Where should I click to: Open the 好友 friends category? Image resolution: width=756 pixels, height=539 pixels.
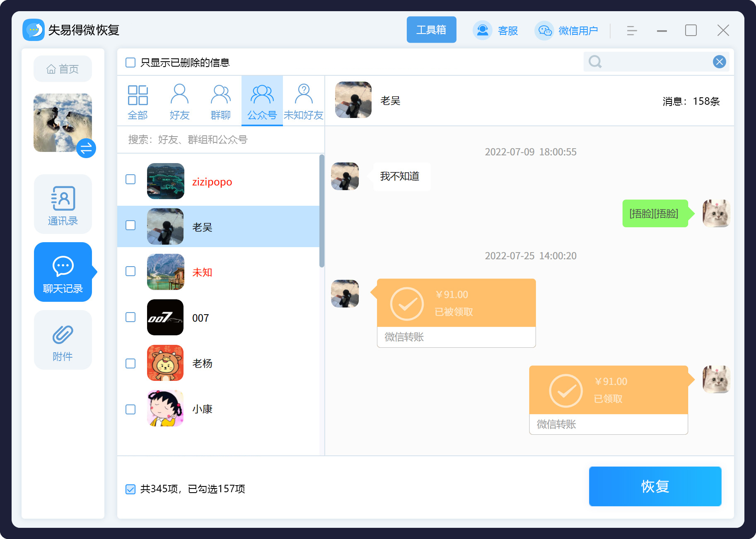coord(179,101)
